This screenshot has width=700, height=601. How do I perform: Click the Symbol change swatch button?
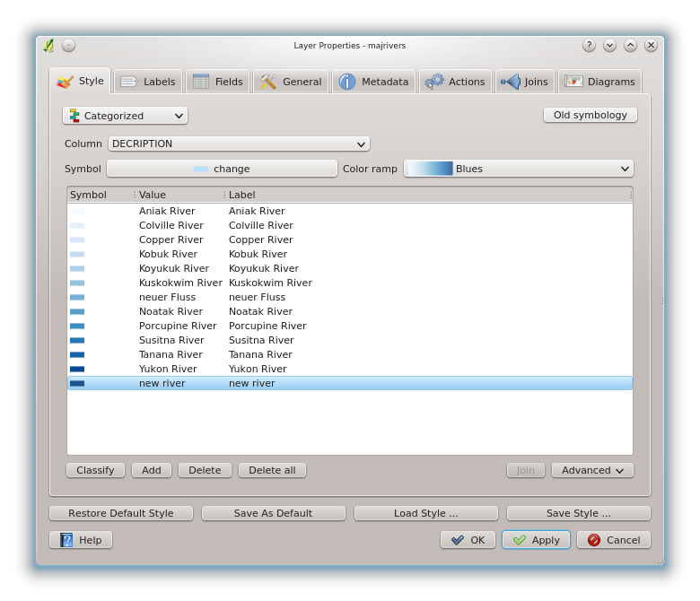pyautogui.click(x=222, y=169)
